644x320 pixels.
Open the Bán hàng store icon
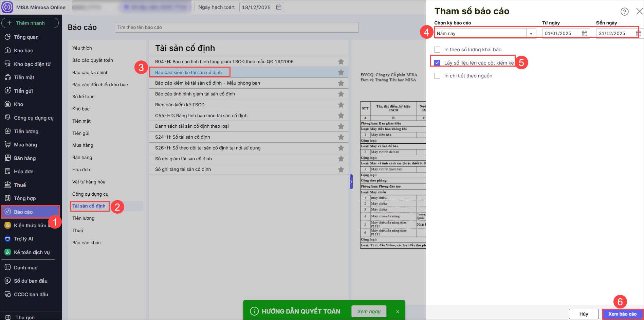coord(7,158)
